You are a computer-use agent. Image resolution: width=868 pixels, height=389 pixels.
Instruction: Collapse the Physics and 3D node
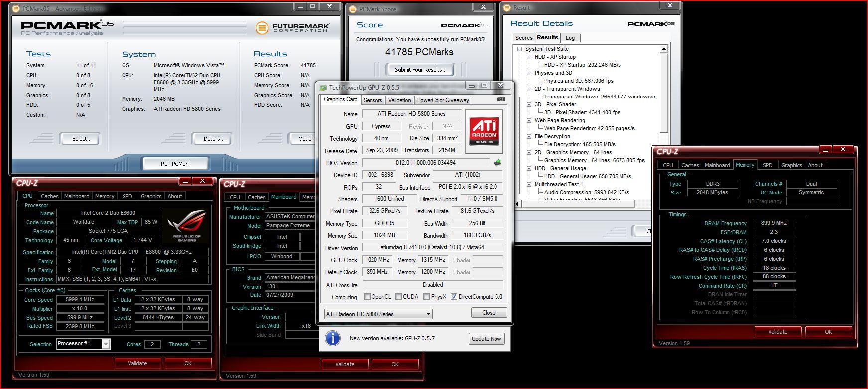click(529, 73)
